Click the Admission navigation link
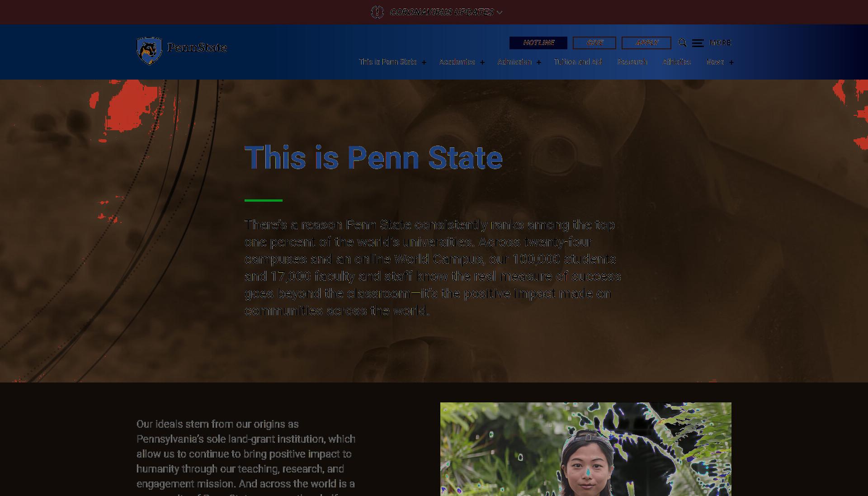 tap(514, 62)
